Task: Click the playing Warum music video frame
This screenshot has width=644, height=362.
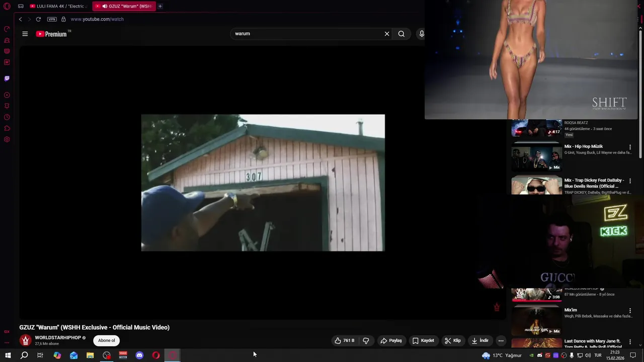Action: [x=263, y=183]
